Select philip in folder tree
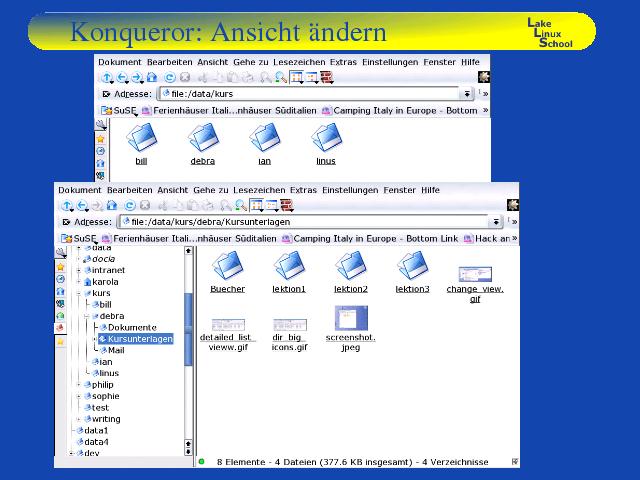This screenshot has height=480, width=640. [x=99, y=384]
